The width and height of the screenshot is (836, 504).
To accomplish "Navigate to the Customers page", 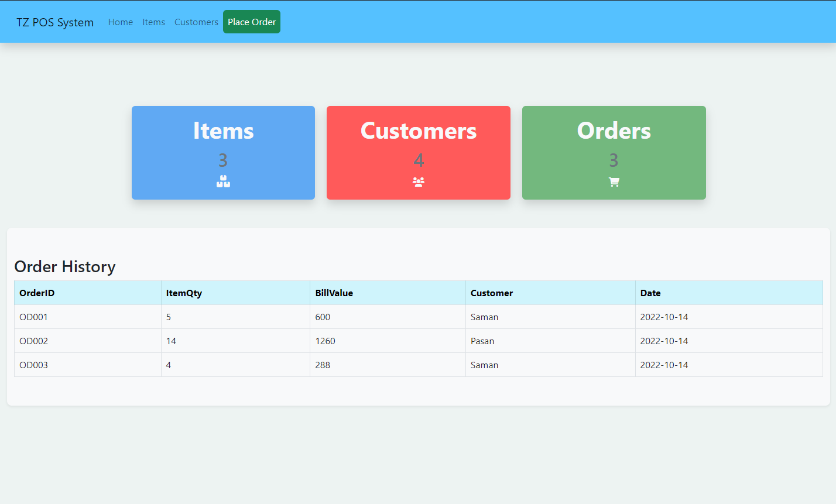I will (x=196, y=22).
